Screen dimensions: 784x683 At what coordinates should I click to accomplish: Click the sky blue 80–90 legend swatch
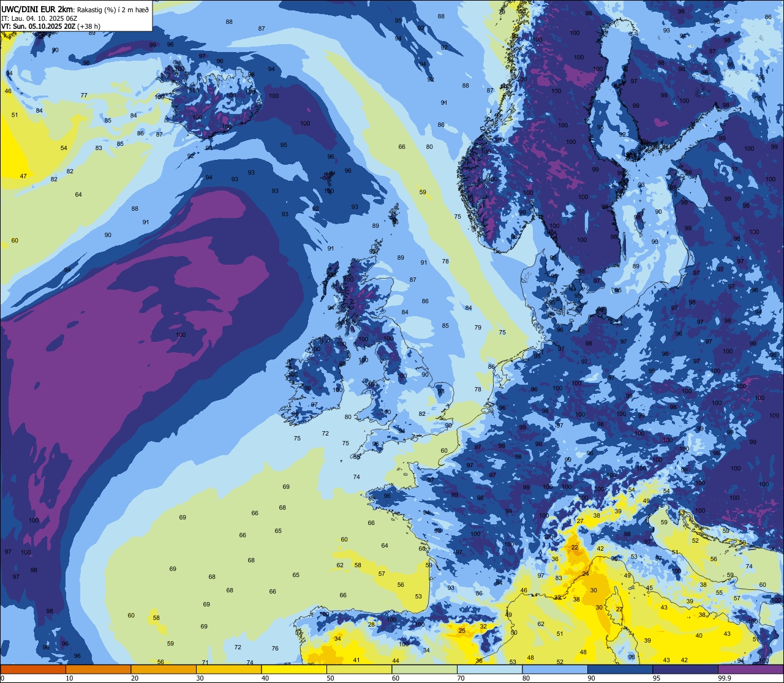[x=555, y=669]
